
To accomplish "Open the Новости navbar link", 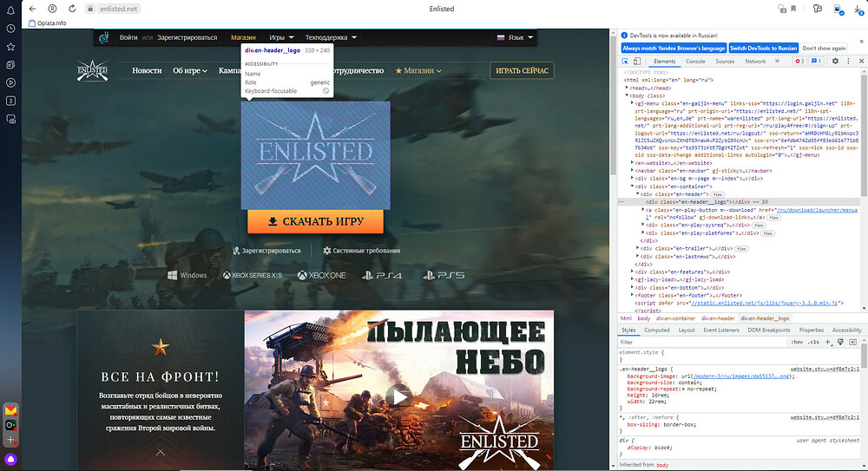I will point(147,71).
